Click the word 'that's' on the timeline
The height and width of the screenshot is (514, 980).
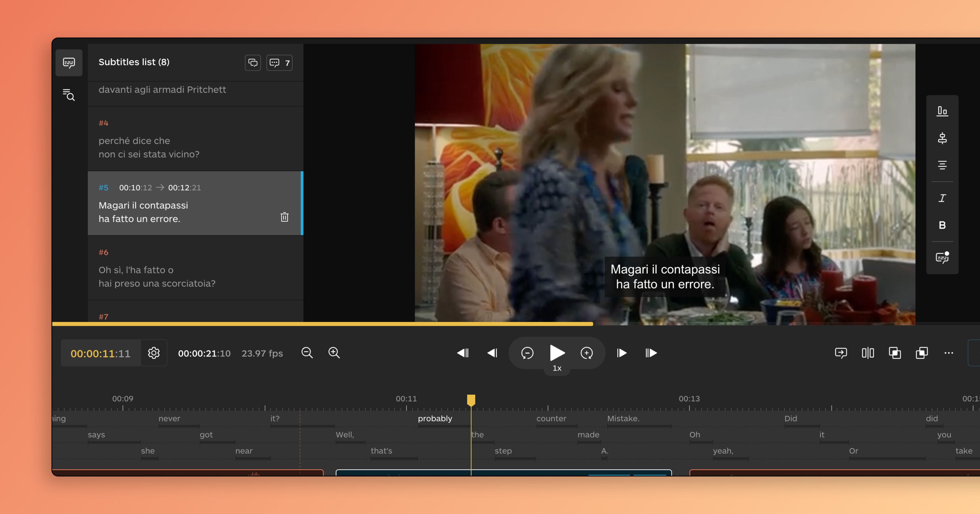point(381,451)
